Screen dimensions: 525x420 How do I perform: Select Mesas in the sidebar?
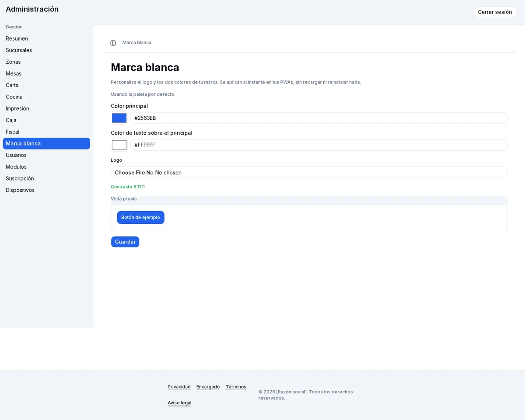pos(46,73)
